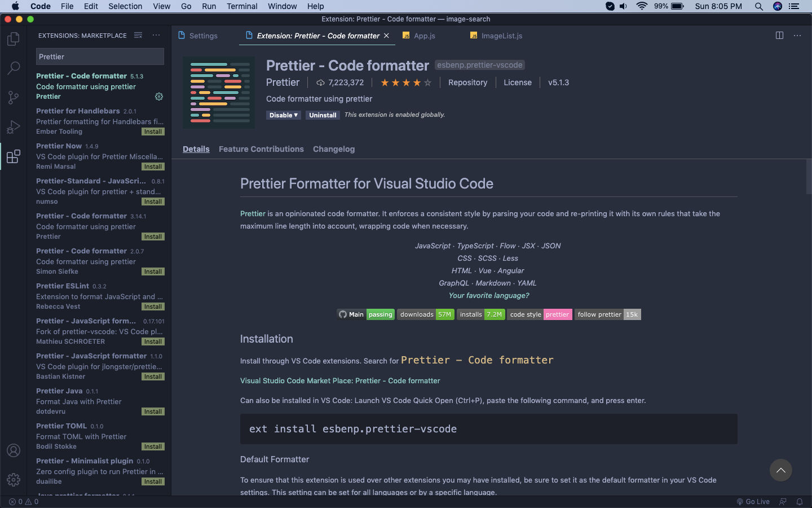The image size is (812, 508).
Task: Open the Repository link
Action: [x=467, y=82]
